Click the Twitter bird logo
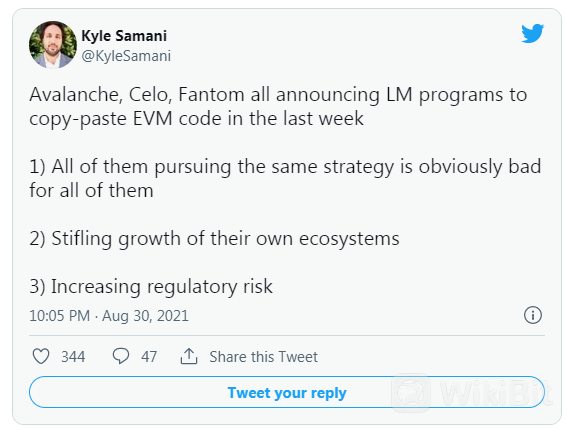Image resolution: width=567 pixels, height=430 pixels. pos(532,34)
